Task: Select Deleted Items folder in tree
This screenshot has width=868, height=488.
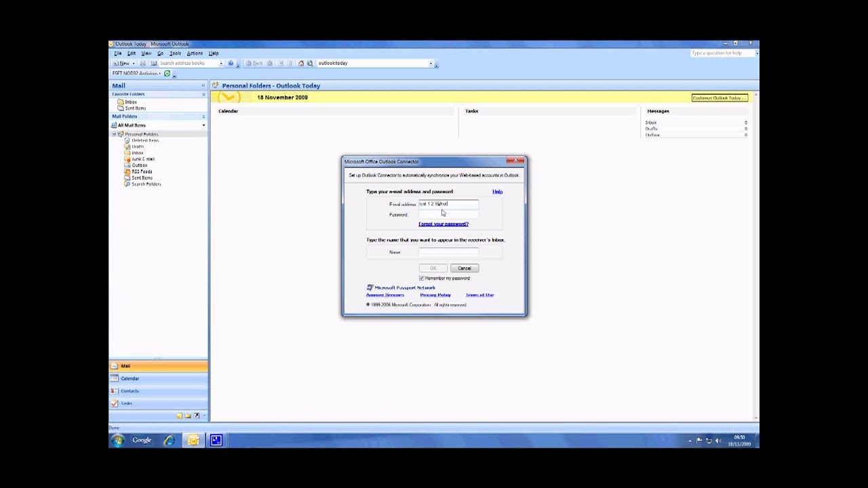Action: pyautogui.click(x=145, y=140)
